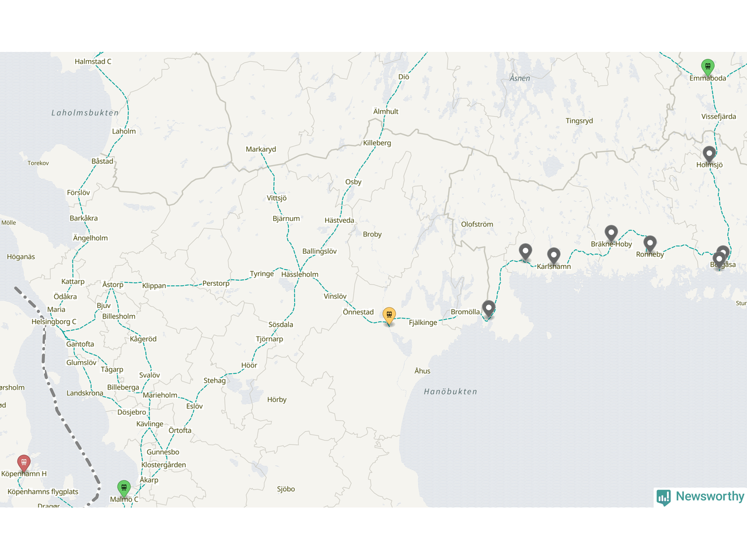Click the grey pin at Holmsjö
The width and height of the screenshot is (747, 560).
709,155
